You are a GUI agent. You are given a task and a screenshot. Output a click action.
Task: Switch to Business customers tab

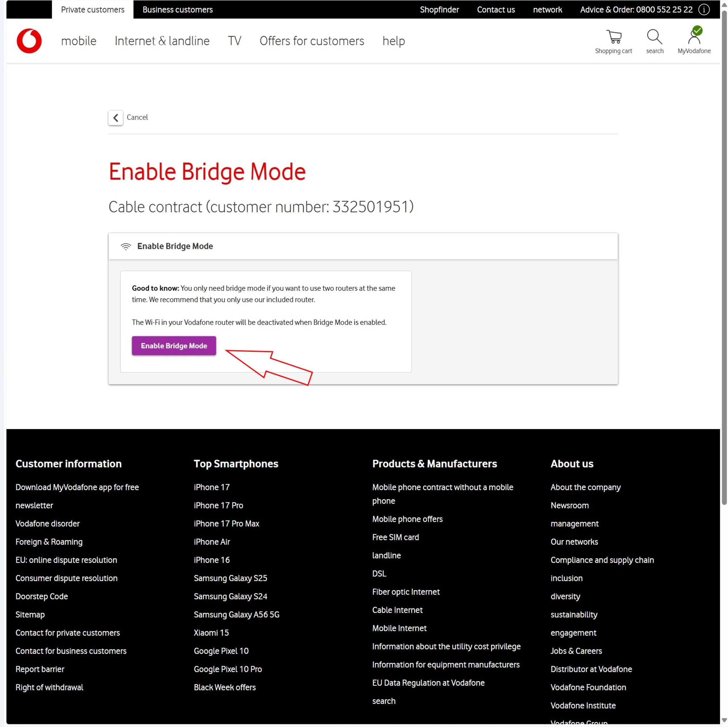click(x=177, y=10)
